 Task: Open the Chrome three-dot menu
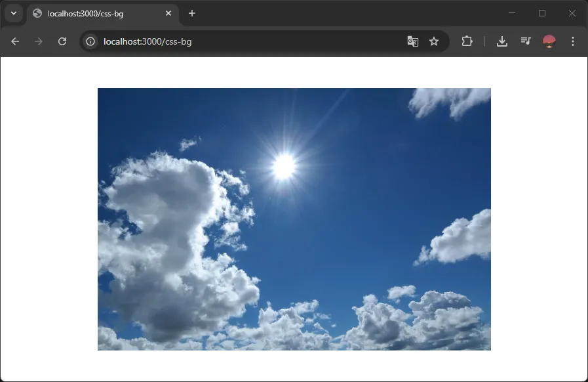click(573, 41)
